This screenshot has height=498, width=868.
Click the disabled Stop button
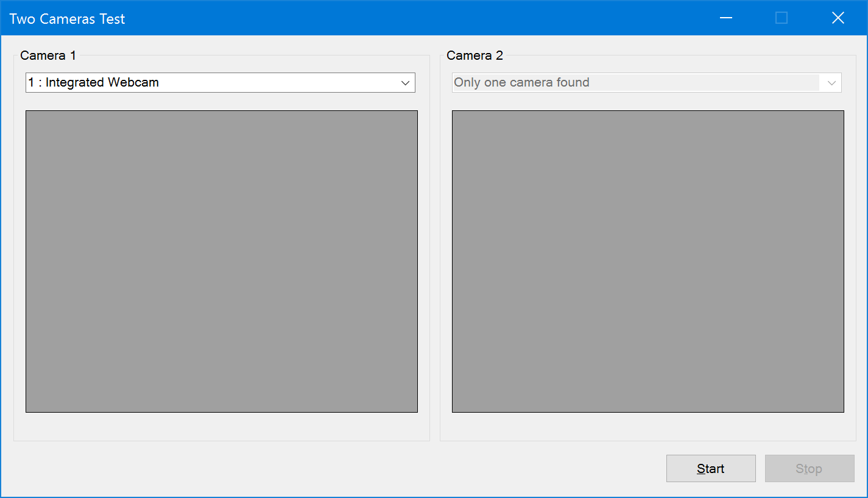pos(809,468)
